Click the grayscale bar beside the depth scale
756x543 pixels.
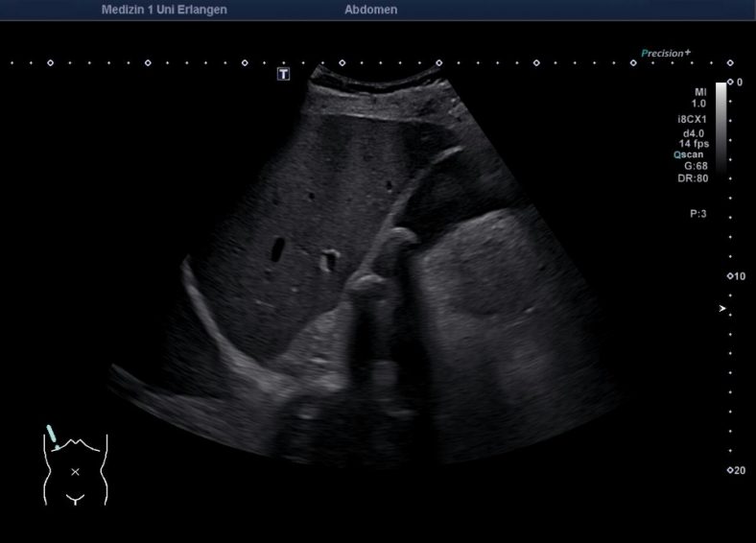pyautogui.click(x=721, y=125)
